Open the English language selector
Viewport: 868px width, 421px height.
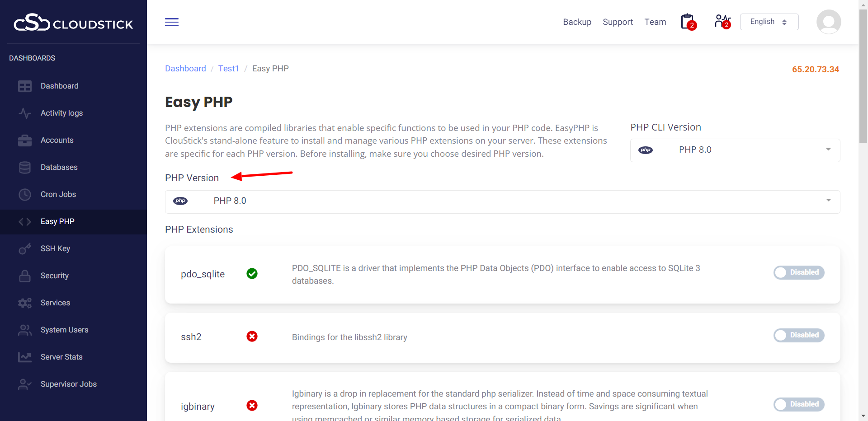click(x=769, y=22)
